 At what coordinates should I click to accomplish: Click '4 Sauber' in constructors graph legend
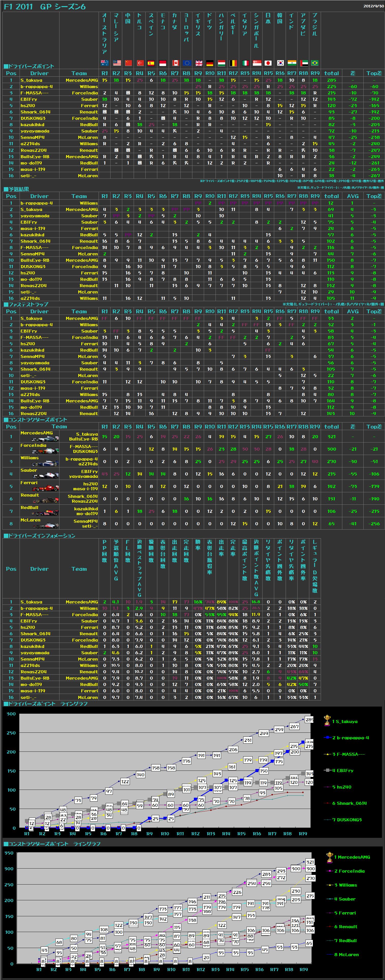345,899
